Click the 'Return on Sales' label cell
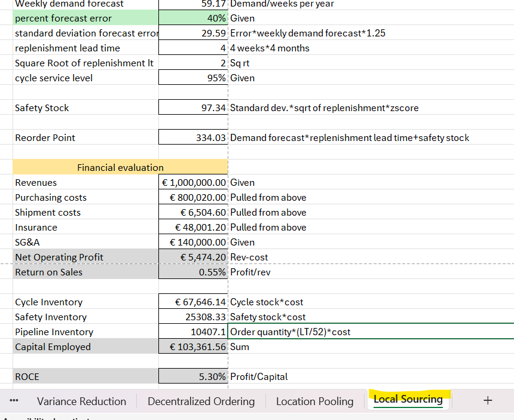514x420 pixels. [x=85, y=272]
